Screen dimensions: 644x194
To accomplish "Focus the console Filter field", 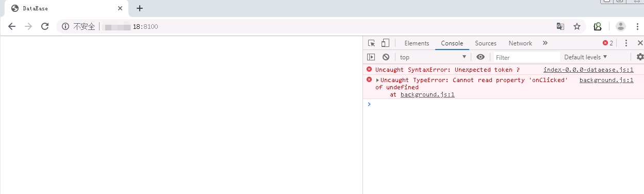I will (526, 57).
